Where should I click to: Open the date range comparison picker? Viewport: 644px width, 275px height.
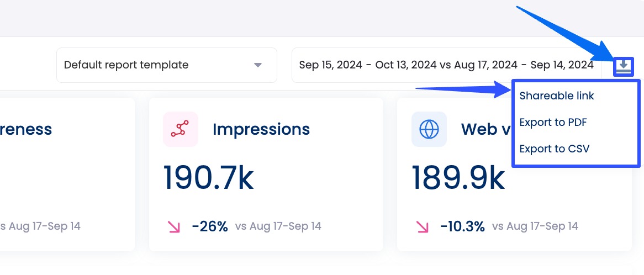pos(446,65)
